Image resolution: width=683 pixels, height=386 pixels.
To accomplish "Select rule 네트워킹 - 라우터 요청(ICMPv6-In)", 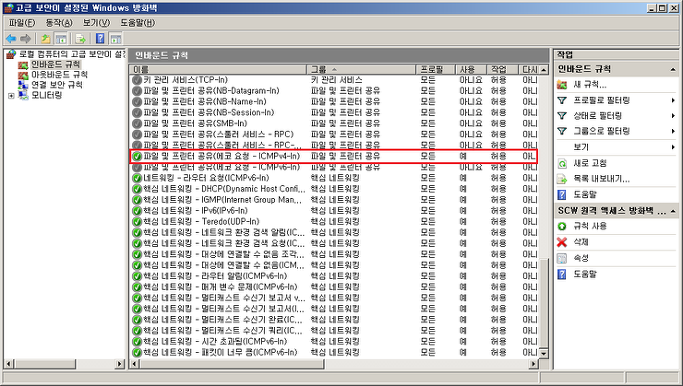I will 334,178.
